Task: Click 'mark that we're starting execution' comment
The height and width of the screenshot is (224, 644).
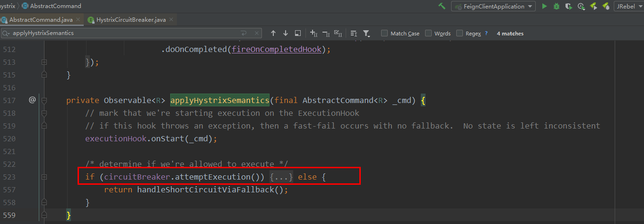Action: coord(222,113)
